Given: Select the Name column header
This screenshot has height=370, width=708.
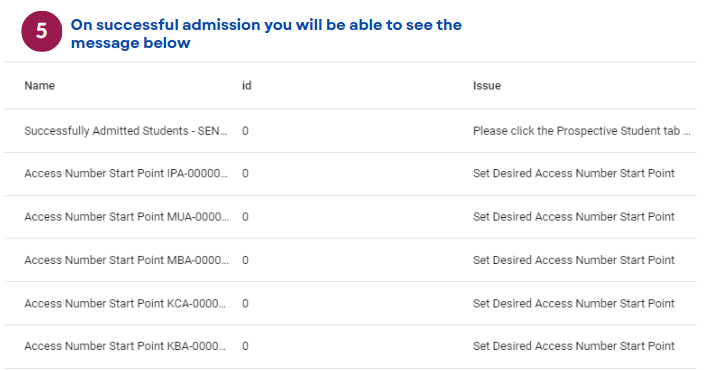Looking at the screenshot, I should [40, 85].
